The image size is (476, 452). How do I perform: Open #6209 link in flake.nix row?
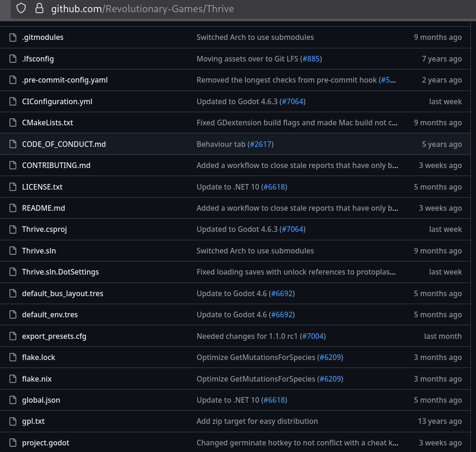click(330, 379)
